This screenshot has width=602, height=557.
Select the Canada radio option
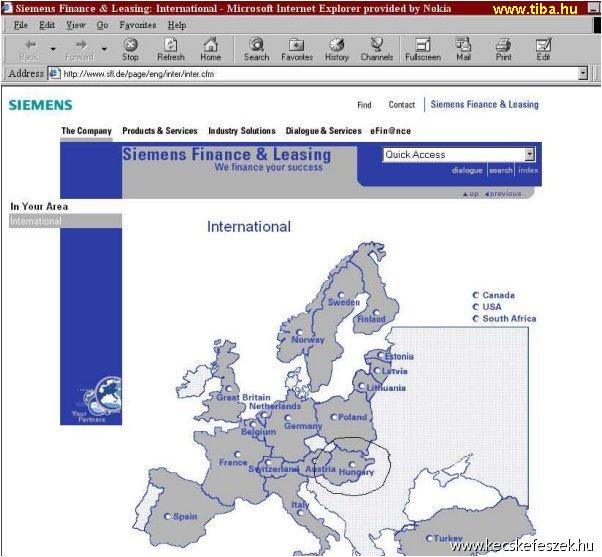pyautogui.click(x=476, y=295)
